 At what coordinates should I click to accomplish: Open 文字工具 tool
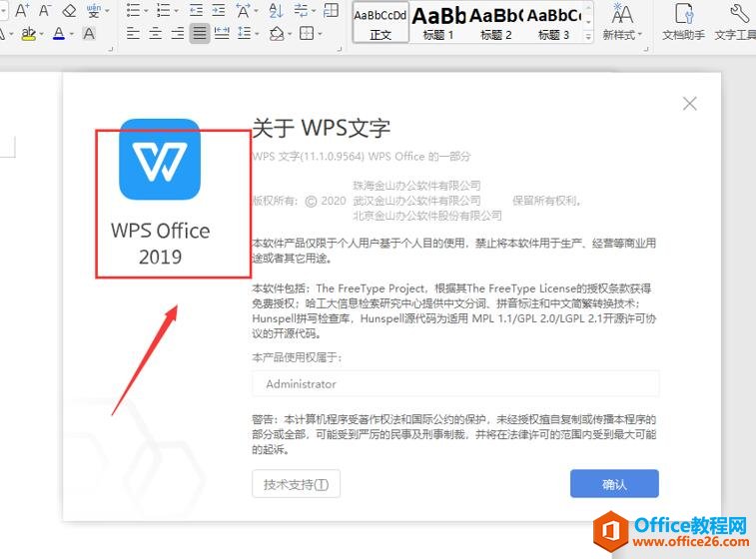point(735,22)
